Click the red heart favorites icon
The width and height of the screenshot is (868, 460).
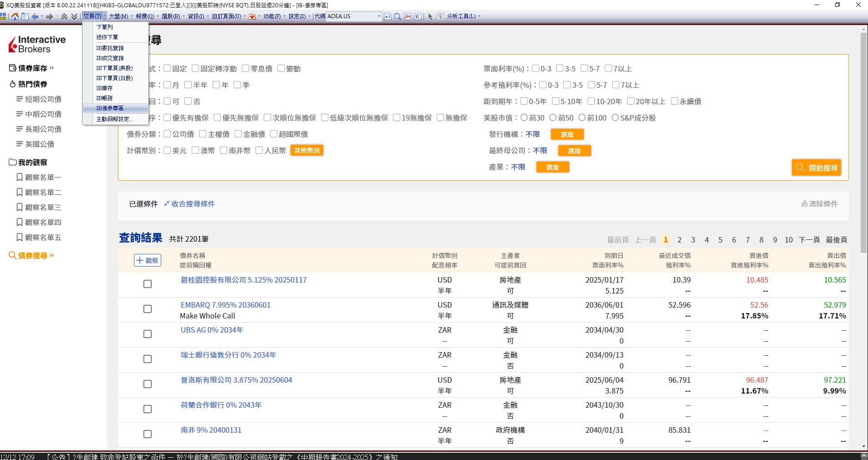coord(252,16)
